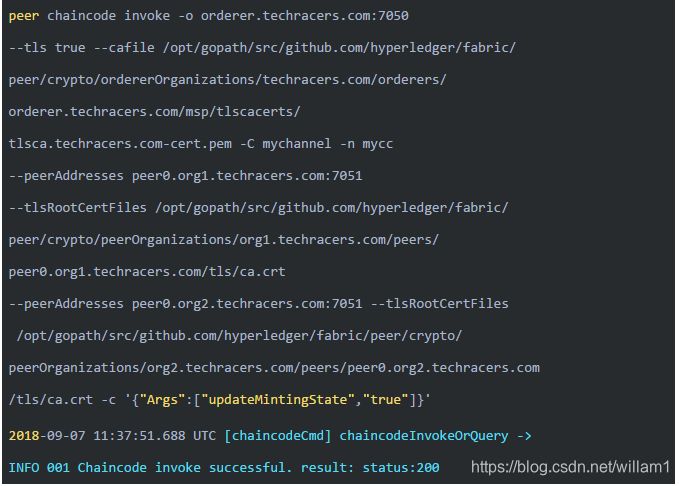The height and width of the screenshot is (486, 679).
Task: Click the yellow 'peer' command word
Action: [24, 16]
